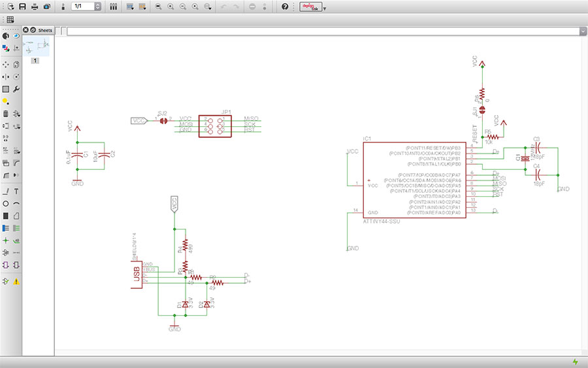Select the Circle tool
The width and height of the screenshot is (588, 368).
(x=6, y=203)
